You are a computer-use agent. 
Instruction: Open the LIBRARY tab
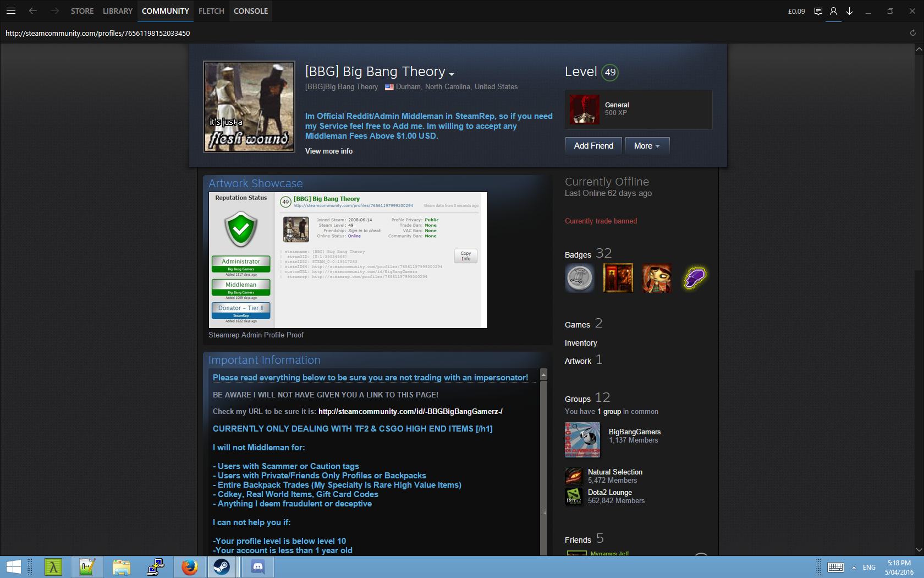point(118,11)
